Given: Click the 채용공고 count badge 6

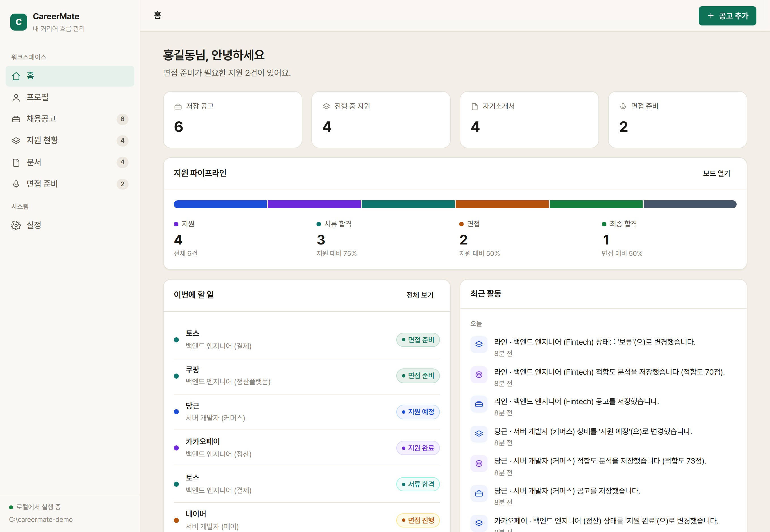Looking at the screenshot, I should click(x=122, y=119).
